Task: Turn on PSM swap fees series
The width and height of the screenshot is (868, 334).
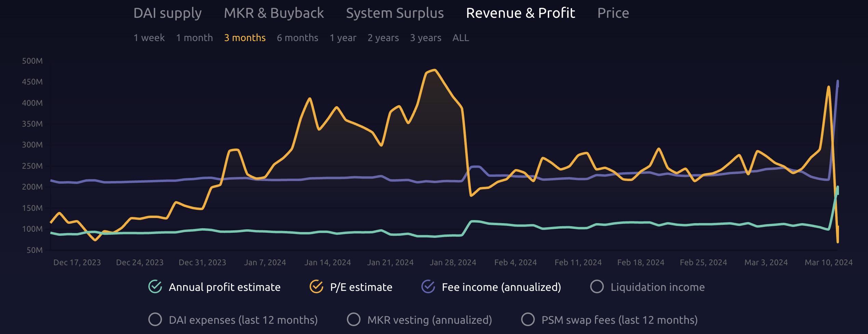Action: click(x=528, y=320)
